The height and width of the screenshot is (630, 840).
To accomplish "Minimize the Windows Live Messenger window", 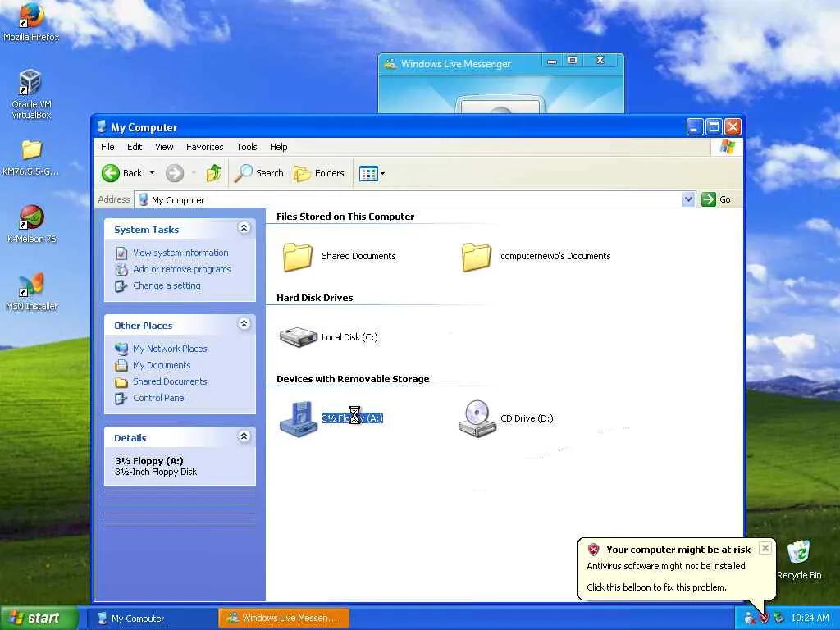I will point(552,61).
